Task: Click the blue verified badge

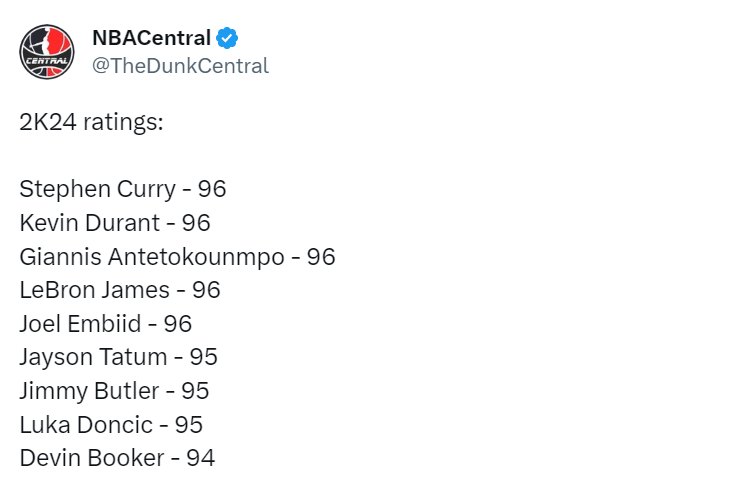Action: pyautogui.click(x=227, y=38)
